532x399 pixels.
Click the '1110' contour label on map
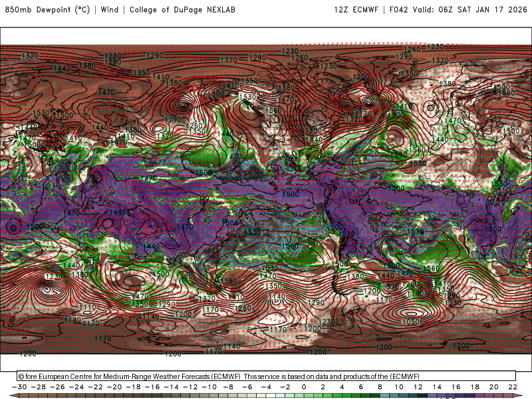point(88,307)
